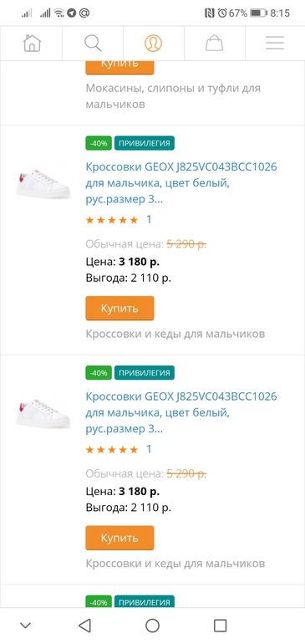
Task: Open the user profile icon
Action: [153, 43]
